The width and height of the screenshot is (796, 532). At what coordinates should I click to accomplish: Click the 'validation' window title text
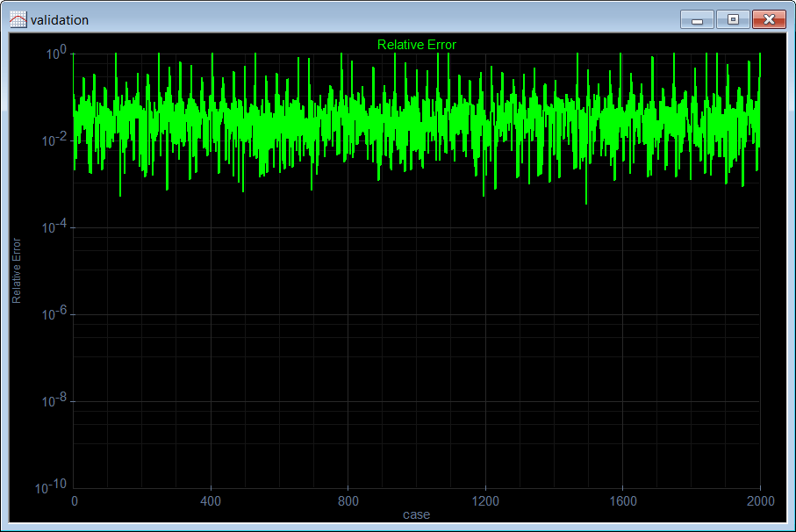[60, 20]
